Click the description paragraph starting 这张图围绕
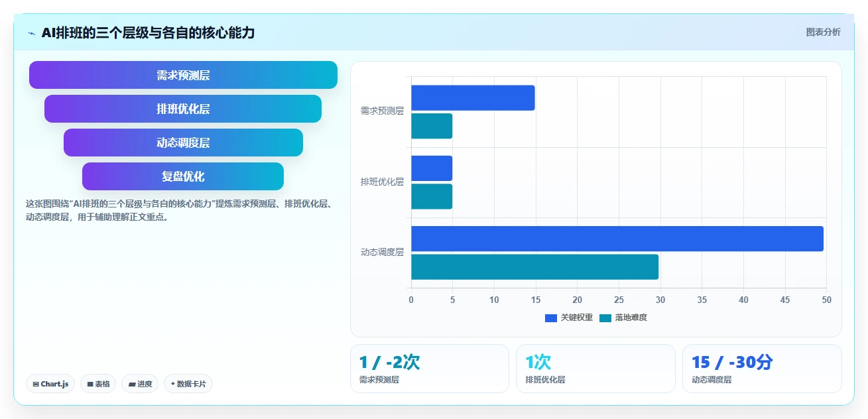The width and height of the screenshot is (868, 419). click(179, 210)
